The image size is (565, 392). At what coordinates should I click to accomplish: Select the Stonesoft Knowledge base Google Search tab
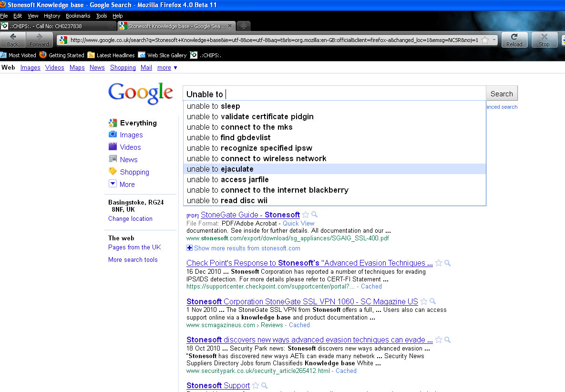176,26
